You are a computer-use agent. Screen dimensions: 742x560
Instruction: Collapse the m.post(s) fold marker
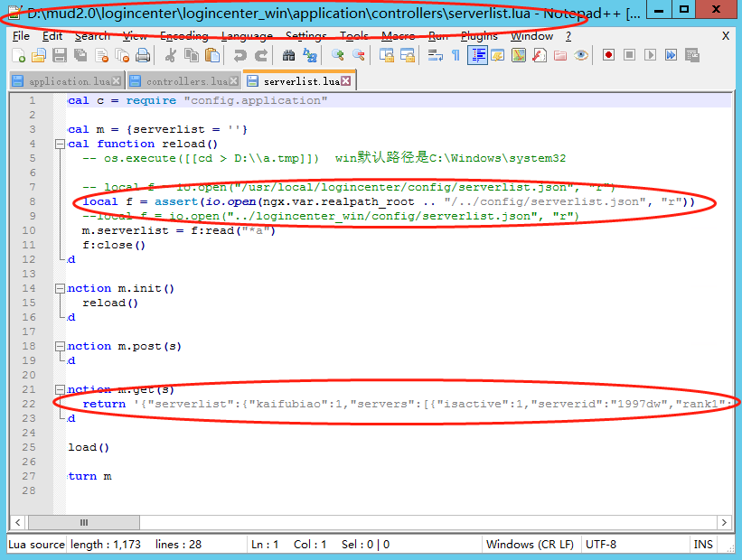tap(60, 346)
